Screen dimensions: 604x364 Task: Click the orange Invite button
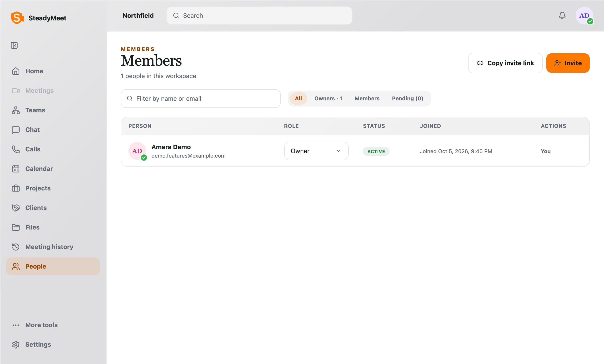pos(568,63)
